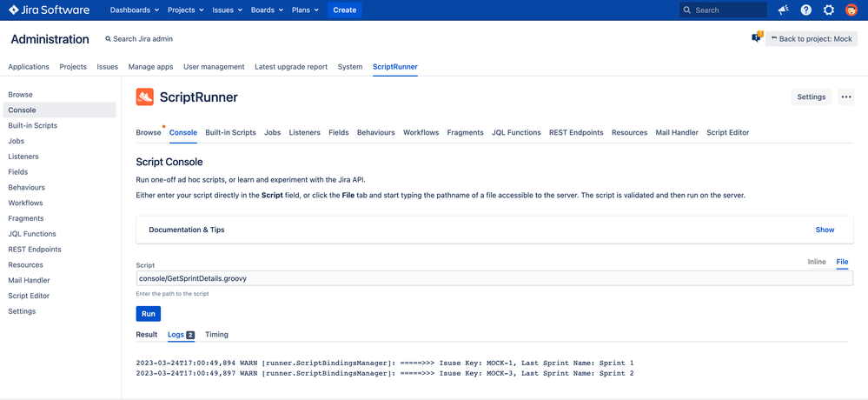Open Listeners in the tab row
Screen dimensions: 868x400
(304, 132)
